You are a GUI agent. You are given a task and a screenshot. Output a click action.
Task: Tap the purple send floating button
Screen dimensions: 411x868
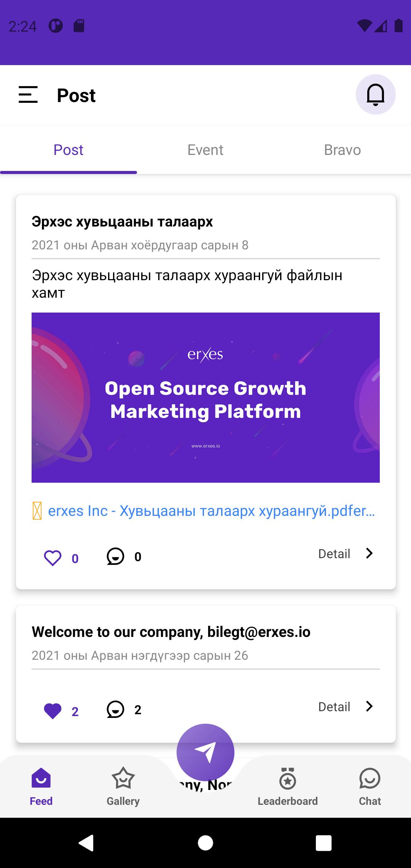tap(205, 752)
